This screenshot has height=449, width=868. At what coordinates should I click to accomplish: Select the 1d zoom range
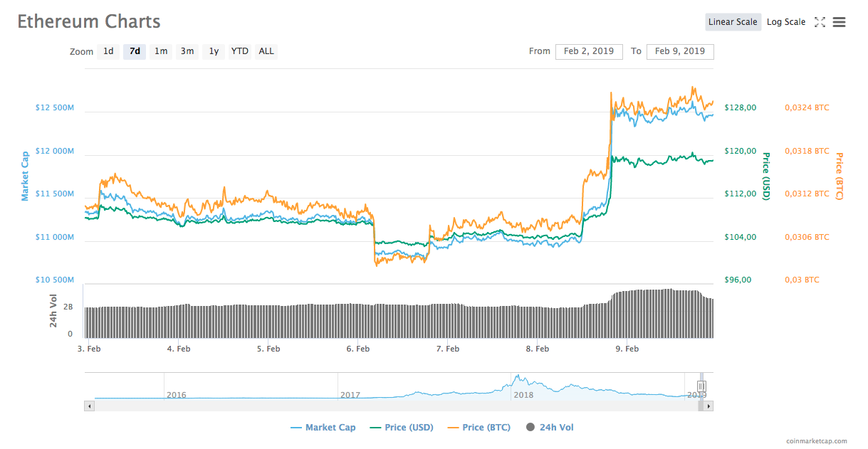pos(108,51)
